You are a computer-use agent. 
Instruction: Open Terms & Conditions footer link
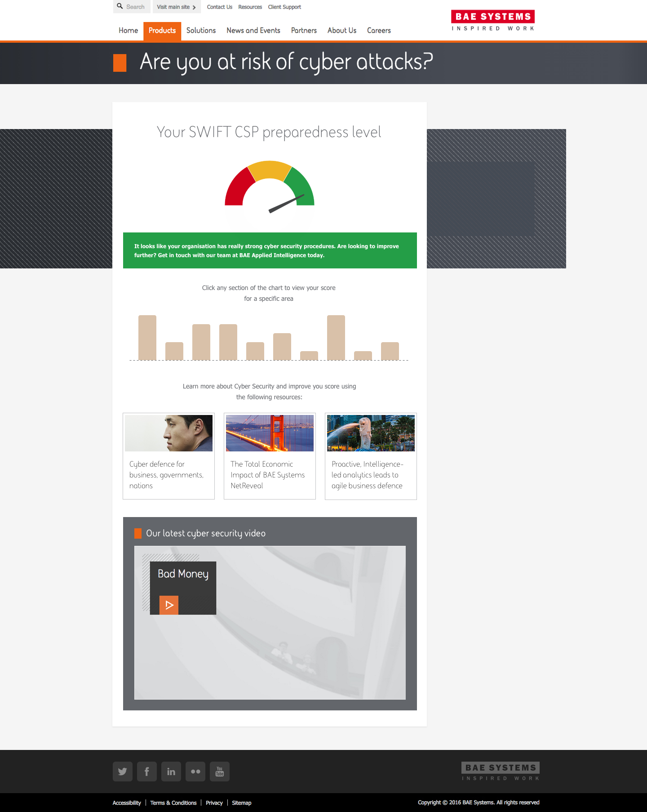pos(173,803)
